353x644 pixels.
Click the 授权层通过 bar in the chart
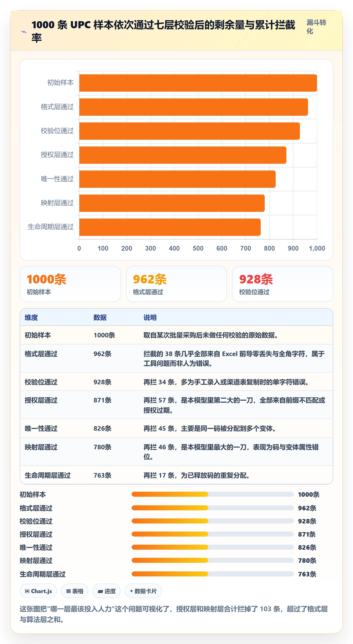point(183,155)
